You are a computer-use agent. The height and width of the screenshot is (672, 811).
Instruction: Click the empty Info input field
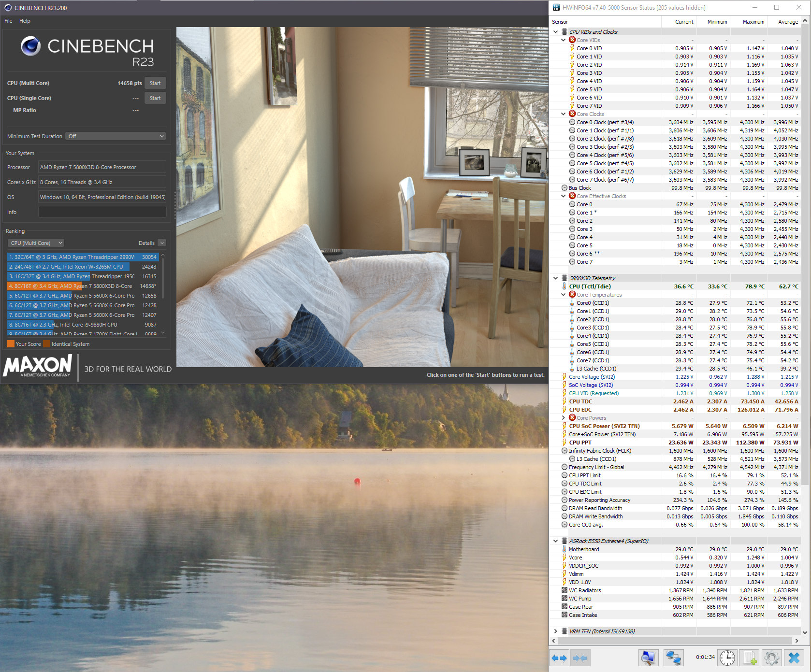coord(102,212)
